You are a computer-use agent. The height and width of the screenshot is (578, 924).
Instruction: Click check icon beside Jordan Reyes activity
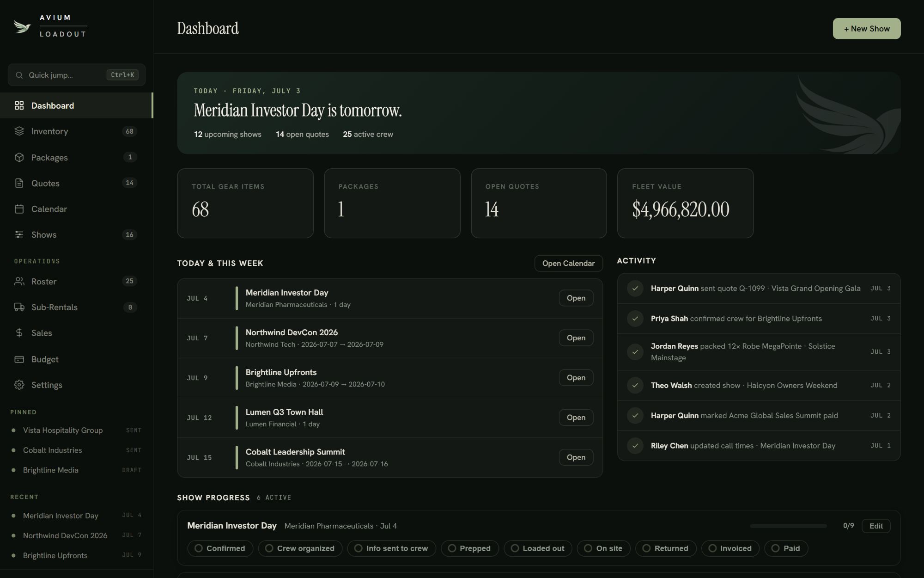point(635,352)
